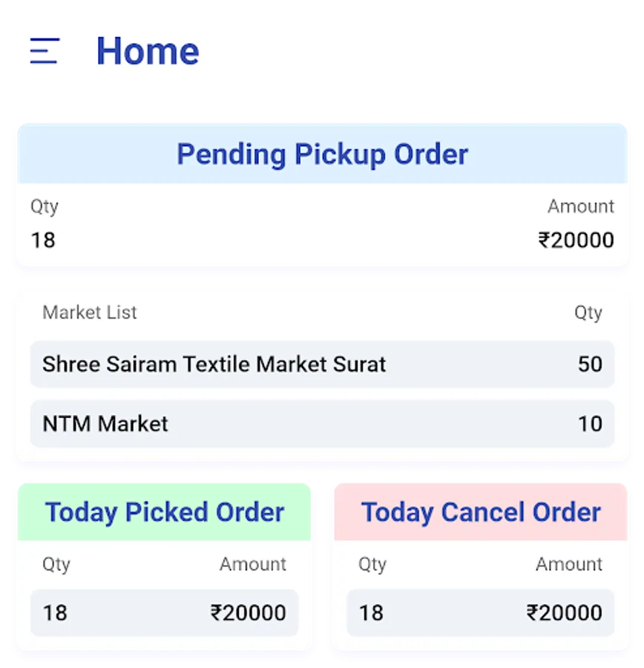Click Qty label in Today Picked Order
The height and width of the screenshot is (668, 644).
[x=56, y=564]
